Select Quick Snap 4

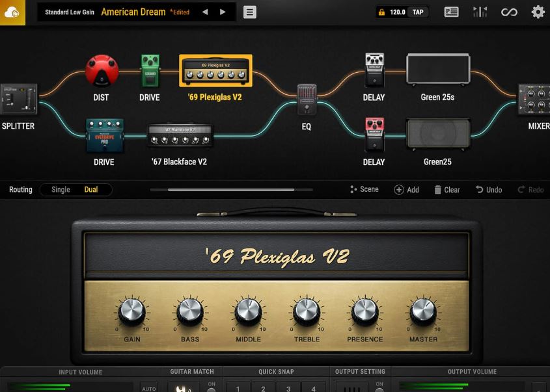click(x=314, y=388)
